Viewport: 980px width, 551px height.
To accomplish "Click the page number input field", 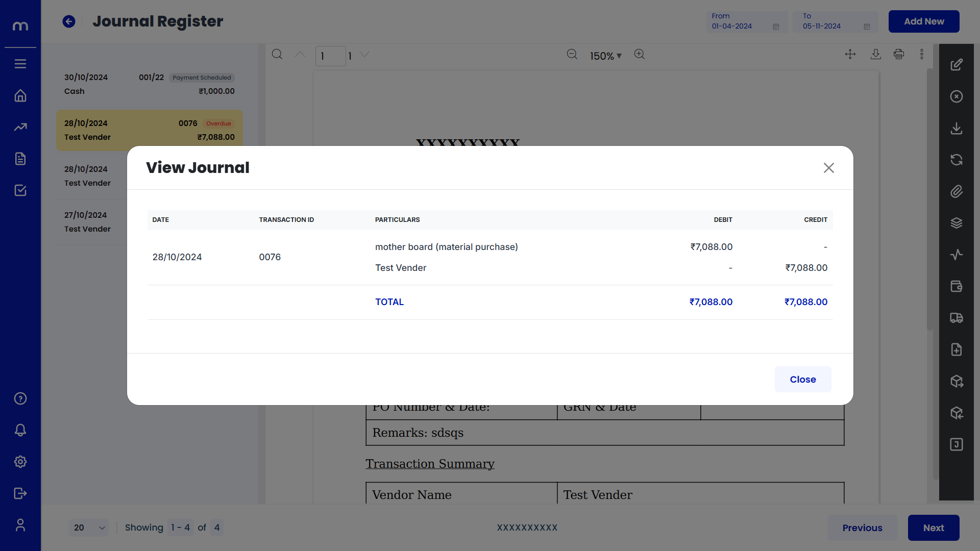I will pyautogui.click(x=330, y=56).
